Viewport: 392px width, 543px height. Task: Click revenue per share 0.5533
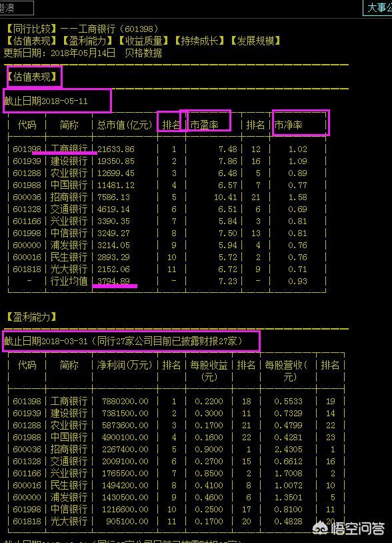pyautogui.click(x=289, y=402)
